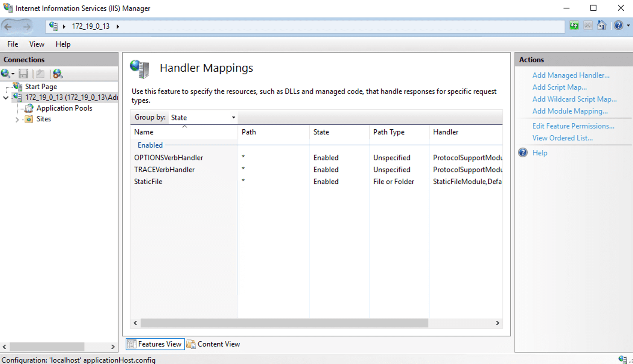The height and width of the screenshot is (364, 633).
Task: Click the 172_19_0_13 server node icon
Action: (18, 97)
